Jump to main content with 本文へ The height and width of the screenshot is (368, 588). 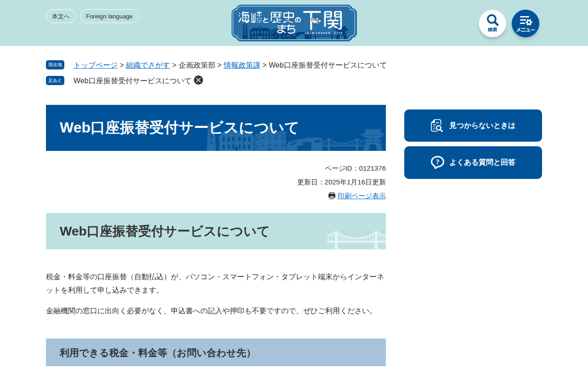click(61, 16)
